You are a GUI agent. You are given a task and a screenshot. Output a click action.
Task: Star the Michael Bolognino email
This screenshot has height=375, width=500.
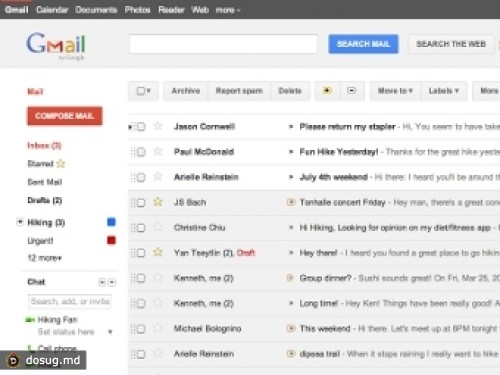[x=158, y=328]
